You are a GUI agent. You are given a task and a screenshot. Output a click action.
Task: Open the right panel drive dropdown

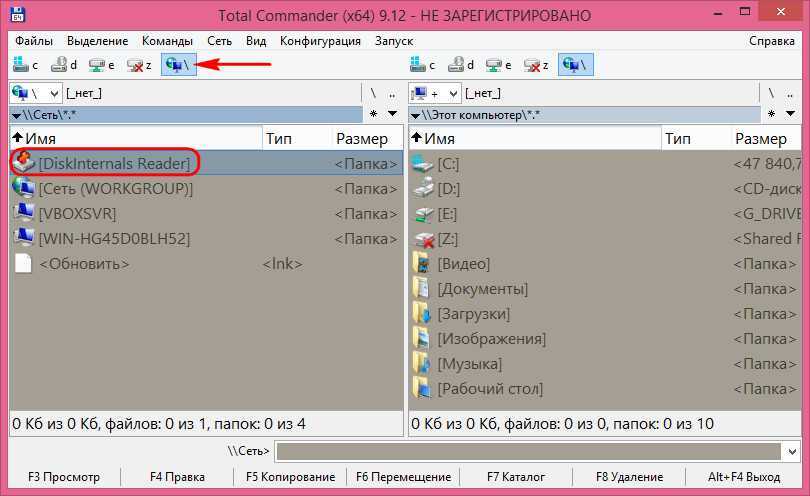tap(434, 93)
